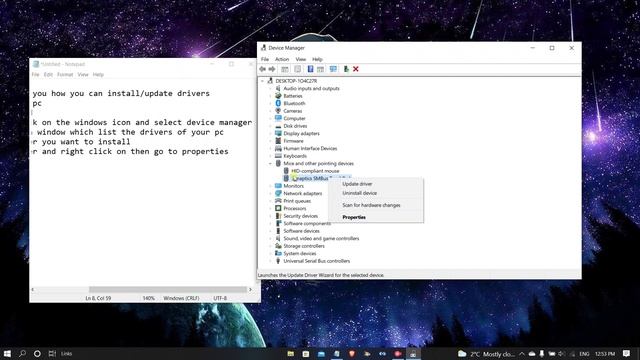Click the Cameras category icon

[278, 111]
